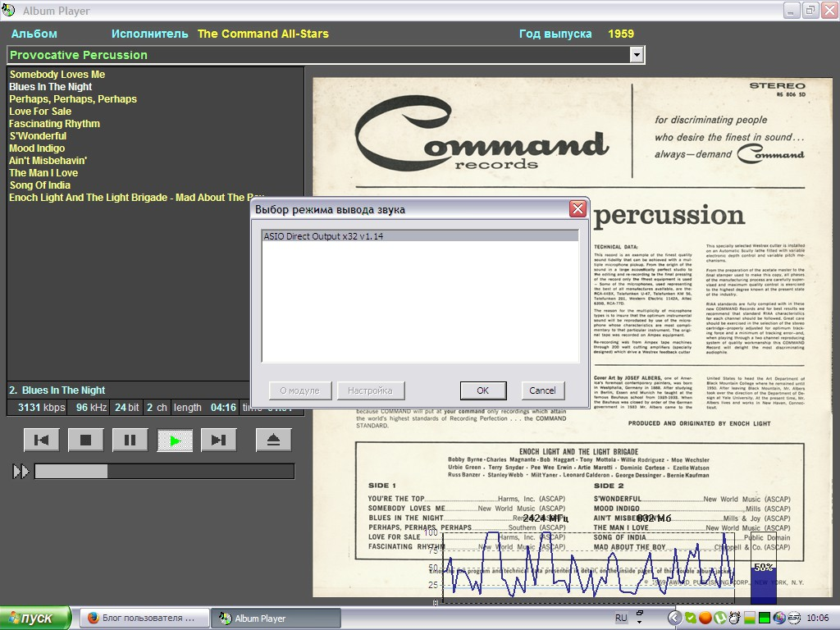Image resolution: width=840 pixels, height=630 pixels.
Task: Click the Album Player taskbar button
Action: coord(276,619)
